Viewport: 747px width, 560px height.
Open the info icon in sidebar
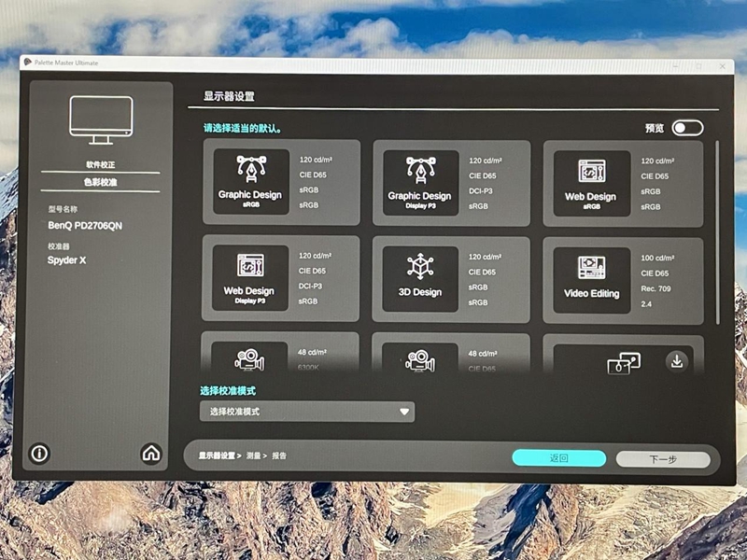40,454
